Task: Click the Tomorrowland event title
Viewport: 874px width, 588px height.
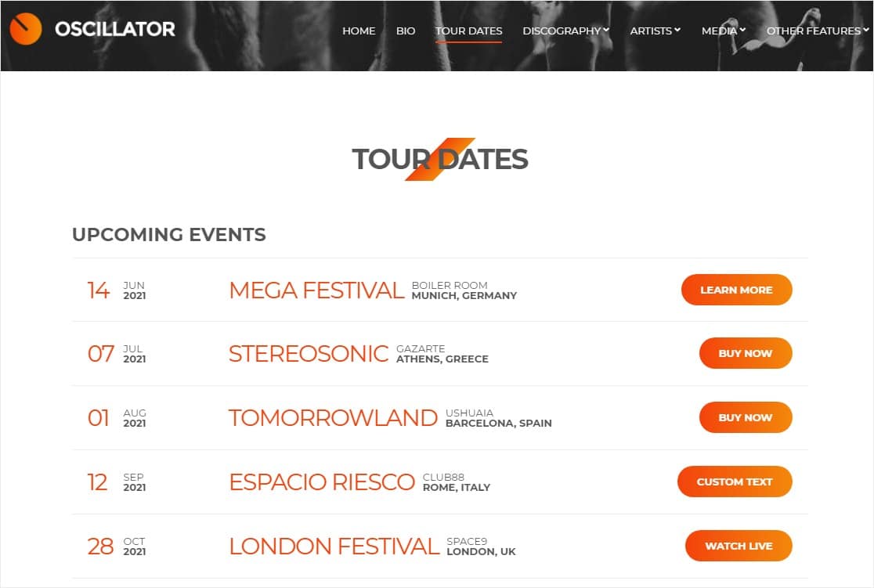Action: pos(333,418)
